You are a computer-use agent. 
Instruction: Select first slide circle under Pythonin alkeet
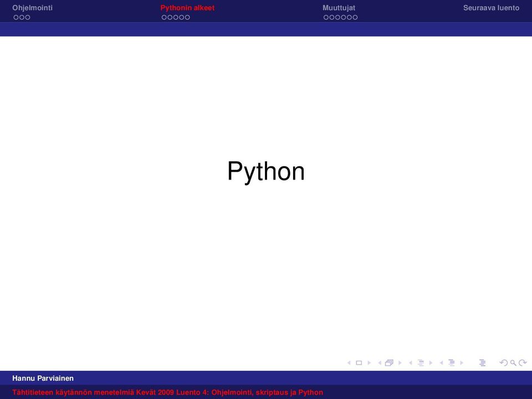click(164, 17)
